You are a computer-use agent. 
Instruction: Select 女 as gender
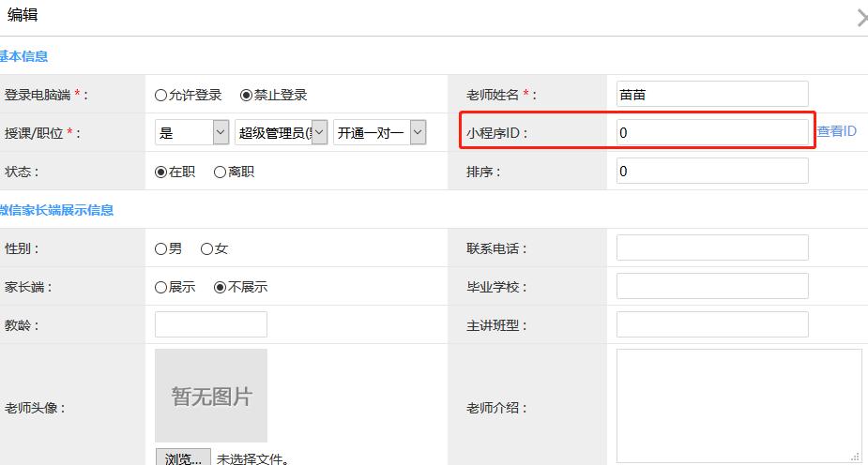tap(206, 248)
